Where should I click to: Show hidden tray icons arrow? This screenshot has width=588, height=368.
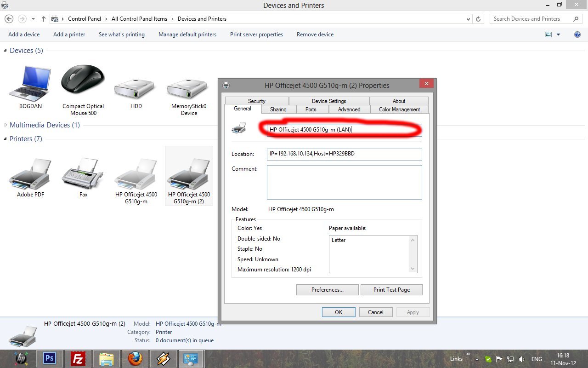(477, 359)
